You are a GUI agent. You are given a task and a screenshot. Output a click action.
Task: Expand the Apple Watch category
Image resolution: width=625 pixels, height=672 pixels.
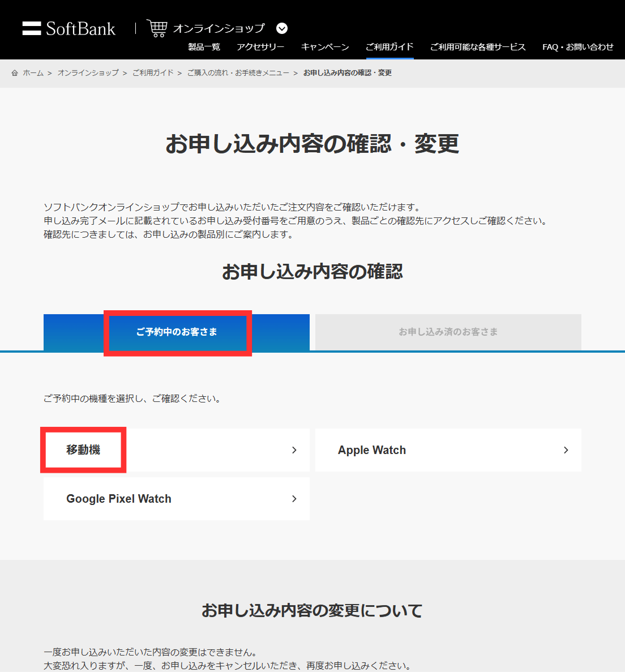coord(448,450)
